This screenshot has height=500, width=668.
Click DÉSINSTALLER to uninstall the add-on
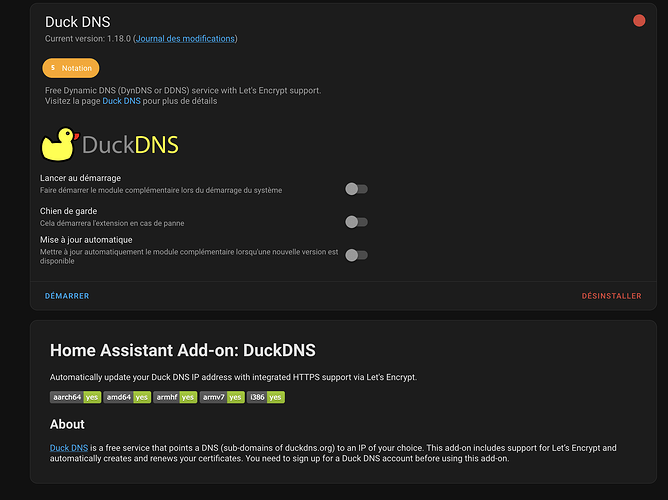point(611,296)
